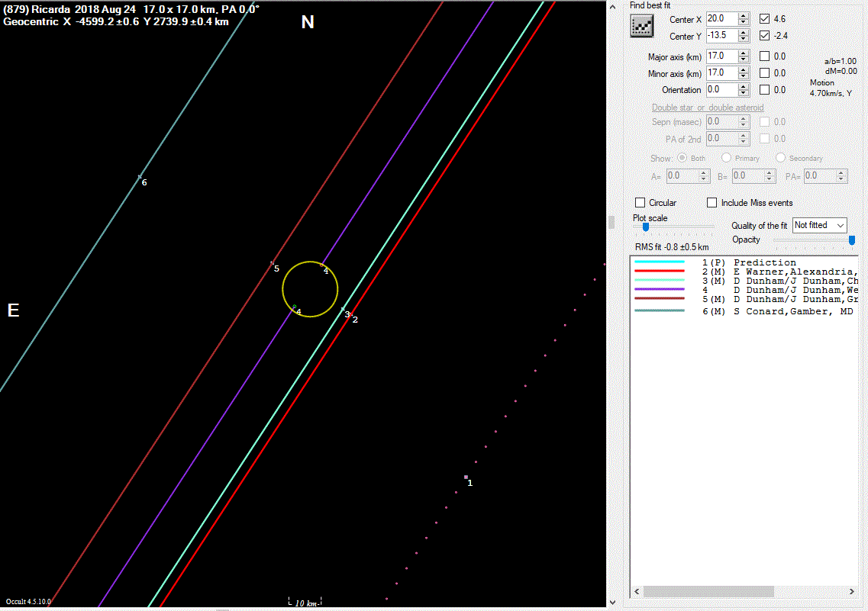Click the panel scroll up arrow
This screenshot has width=868, height=611.
(612, 7)
